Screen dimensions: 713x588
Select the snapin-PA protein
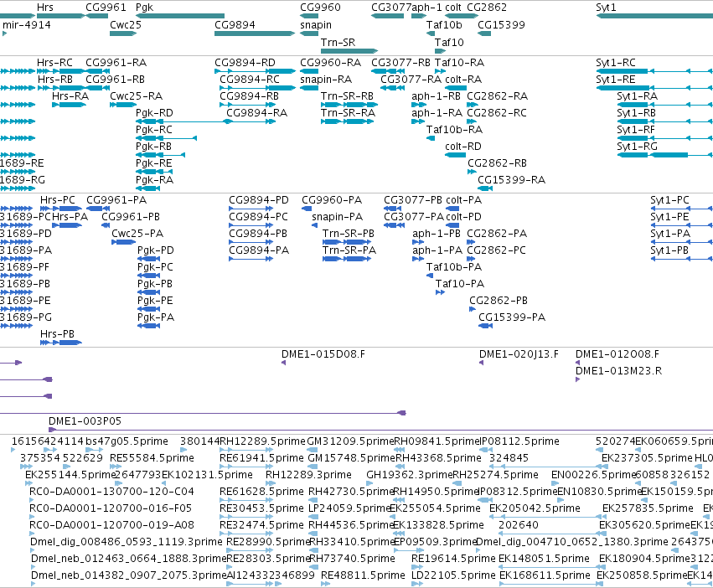coord(315,225)
